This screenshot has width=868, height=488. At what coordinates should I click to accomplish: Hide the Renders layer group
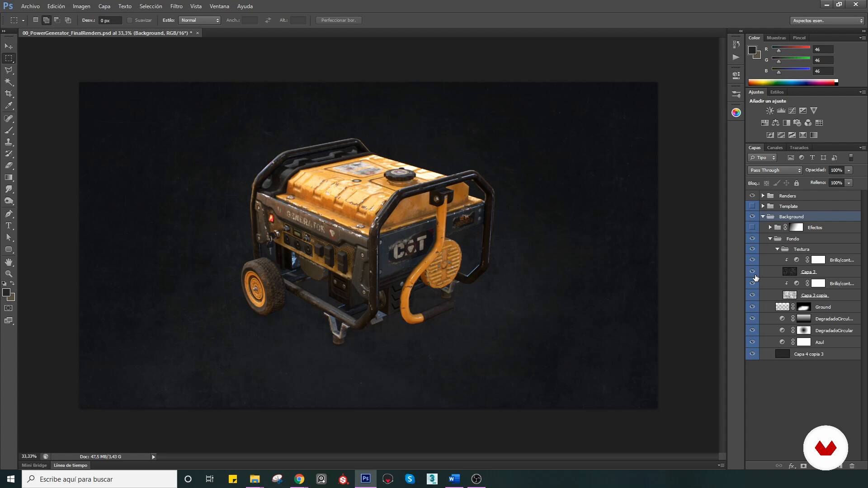click(752, 196)
